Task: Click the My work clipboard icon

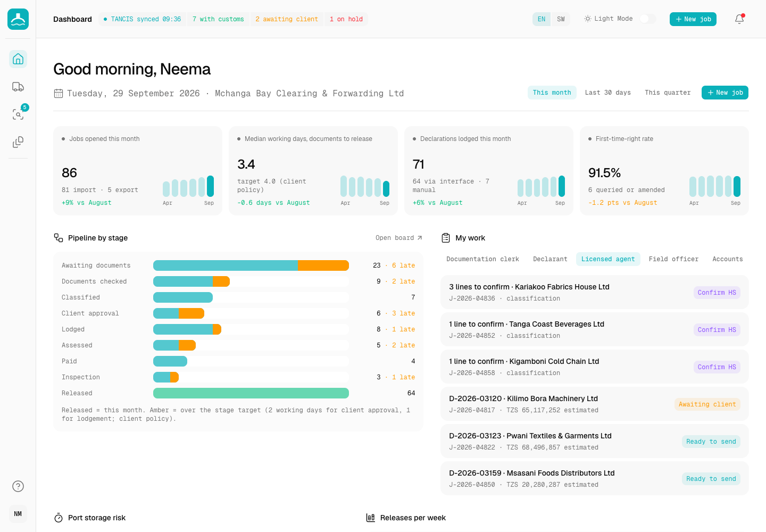Action: tap(446, 238)
